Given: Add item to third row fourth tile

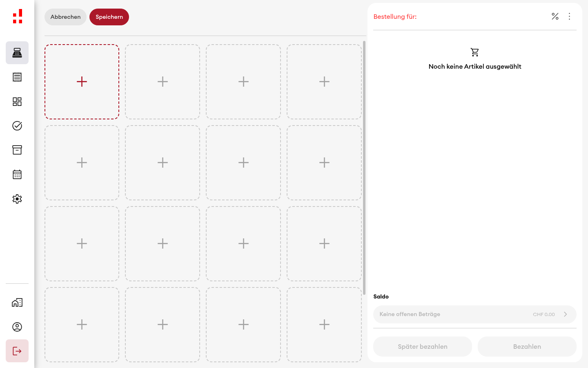Looking at the screenshot, I should point(324,244).
